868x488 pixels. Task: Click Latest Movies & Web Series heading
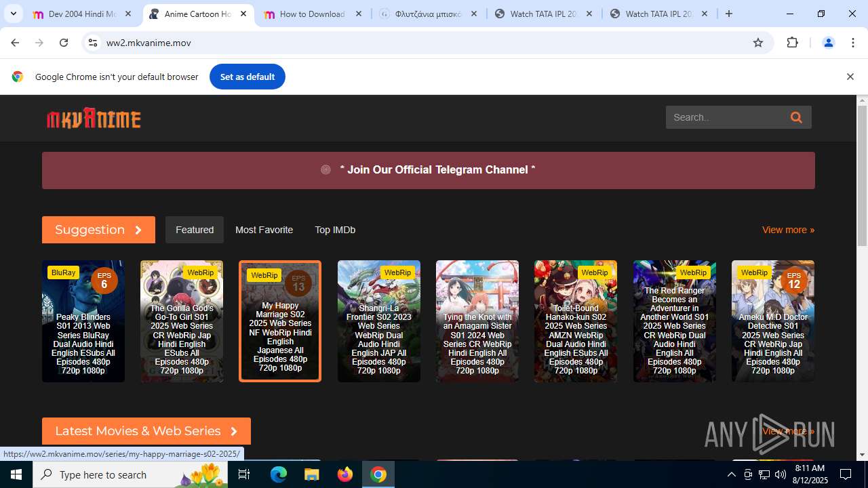pyautogui.click(x=146, y=431)
